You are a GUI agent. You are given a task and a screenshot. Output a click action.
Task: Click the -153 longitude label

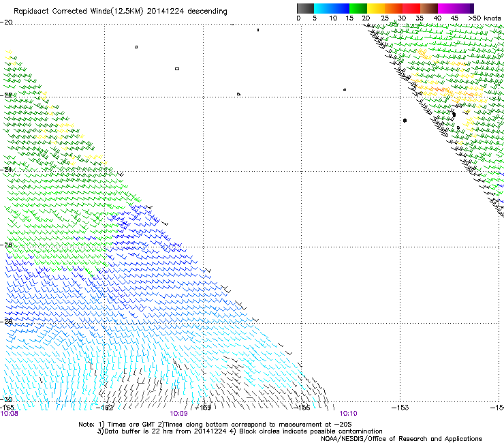[x=400, y=408]
